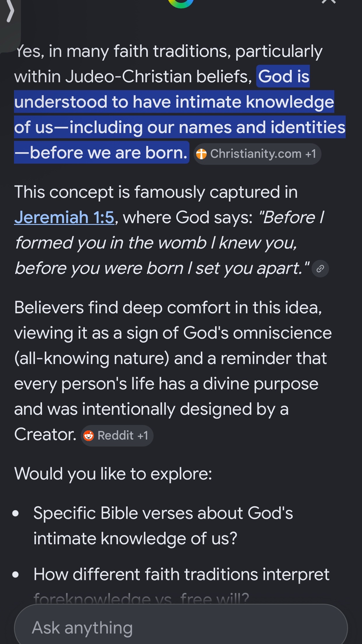Click the first bullet point marker
The width and height of the screenshot is (362, 644).
[x=15, y=513]
